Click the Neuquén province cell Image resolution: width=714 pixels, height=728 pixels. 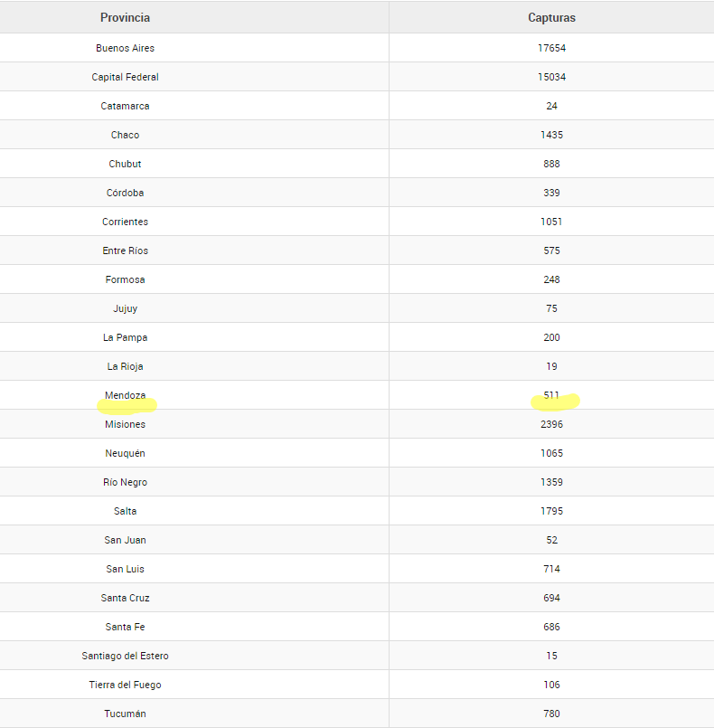point(126,453)
